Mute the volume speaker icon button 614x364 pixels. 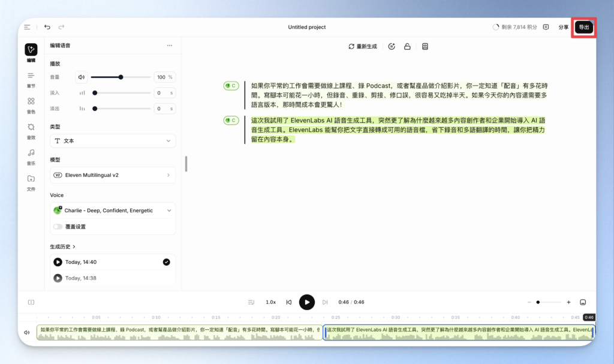coord(82,77)
